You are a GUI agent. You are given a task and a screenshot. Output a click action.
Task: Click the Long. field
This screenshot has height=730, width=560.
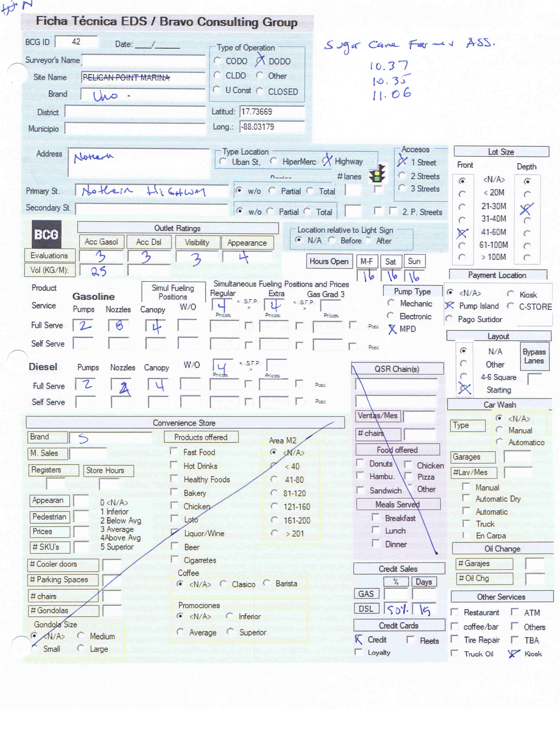(272, 127)
